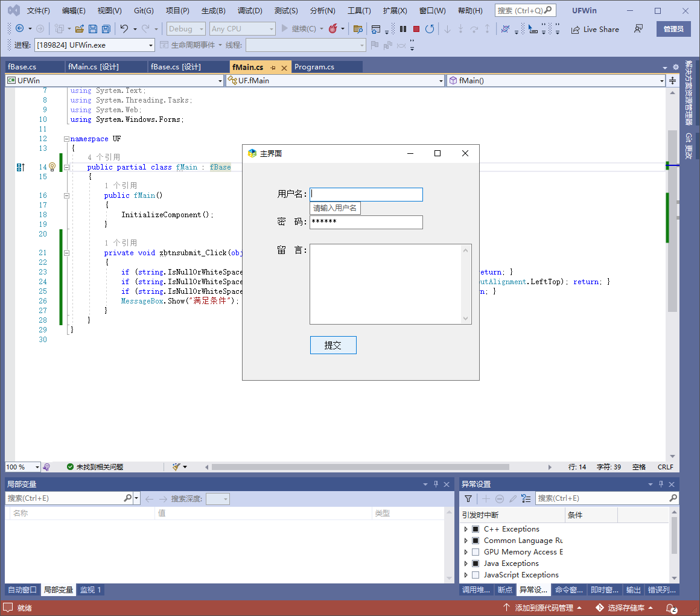This screenshot has width=700, height=616.
Task: Collapse the zbtnsubmit_Click method block
Action: click(66, 253)
